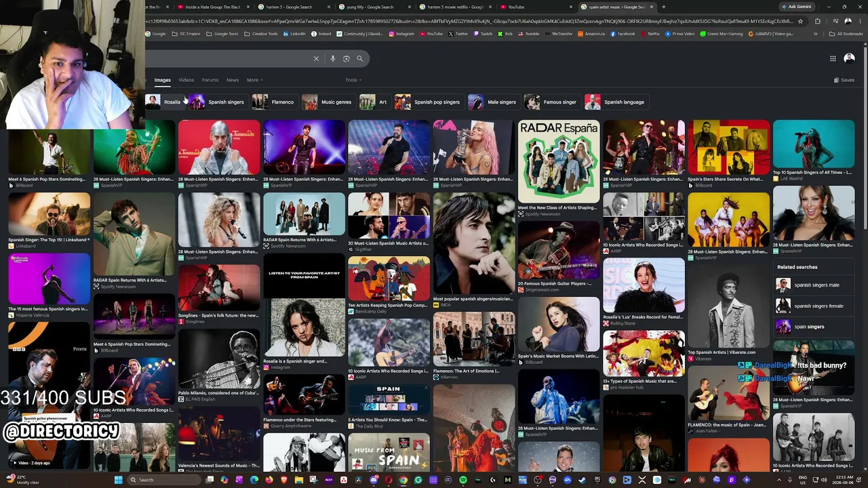Open the LinkedIn bookmark
This screenshot has height=488, width=868.
coord(294,34)
